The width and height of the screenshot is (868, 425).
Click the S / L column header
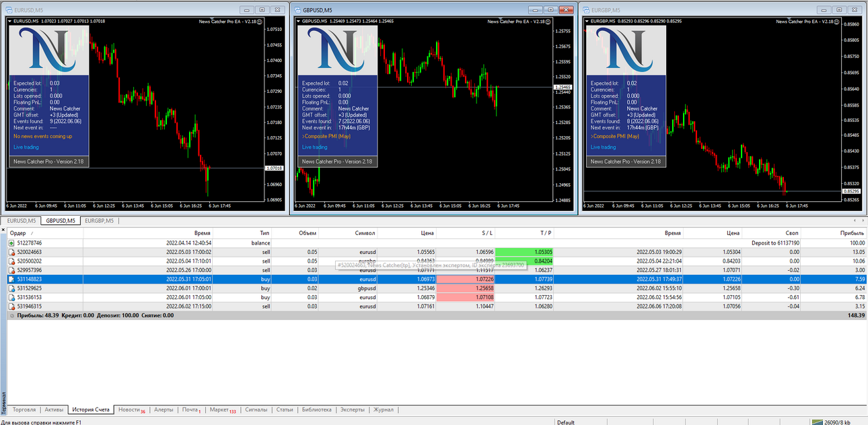465,233
